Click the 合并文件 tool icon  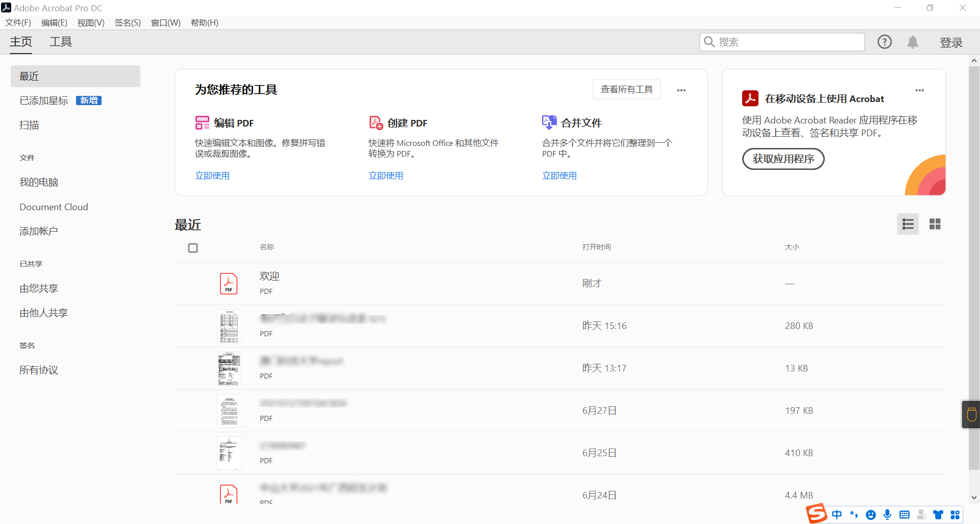pyautogui.click(x=549, y=122)
